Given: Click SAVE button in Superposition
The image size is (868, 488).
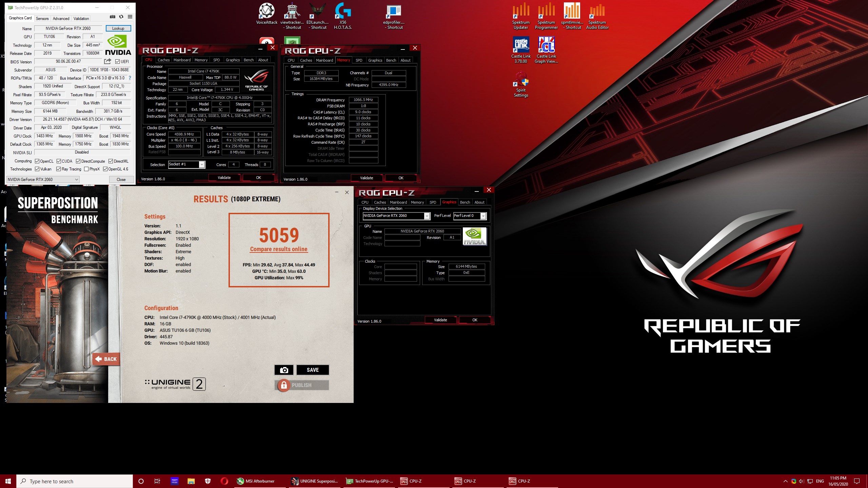Looking at the screenshot, I should (x=313, y=370).
